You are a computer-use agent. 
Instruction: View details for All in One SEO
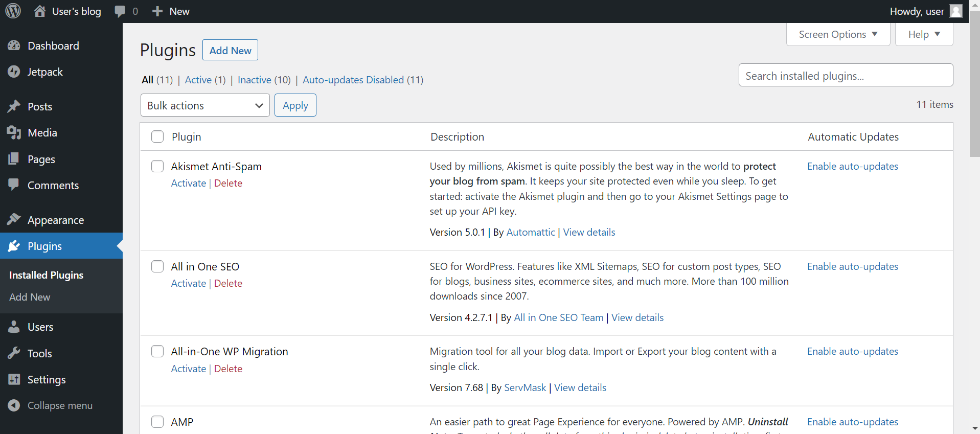[637, 317]
